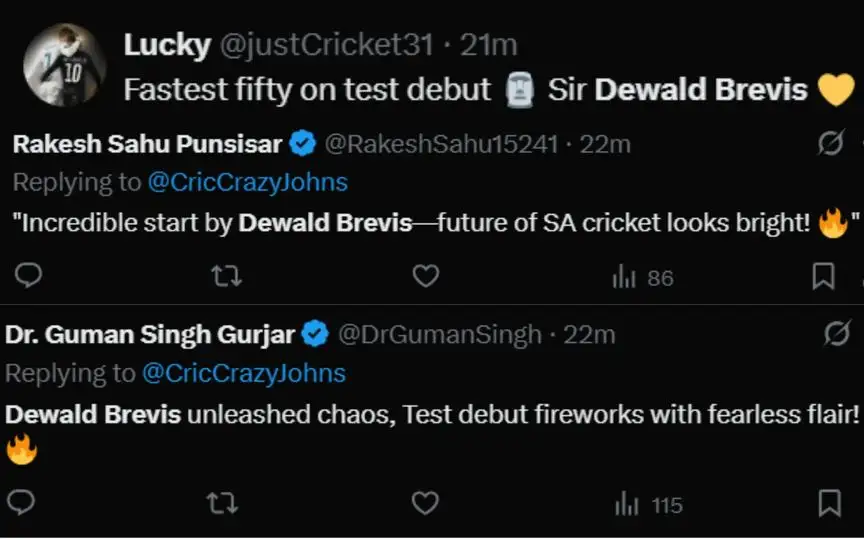
Task: Open Lucky's profile name
Action: [x=168, y=45]
